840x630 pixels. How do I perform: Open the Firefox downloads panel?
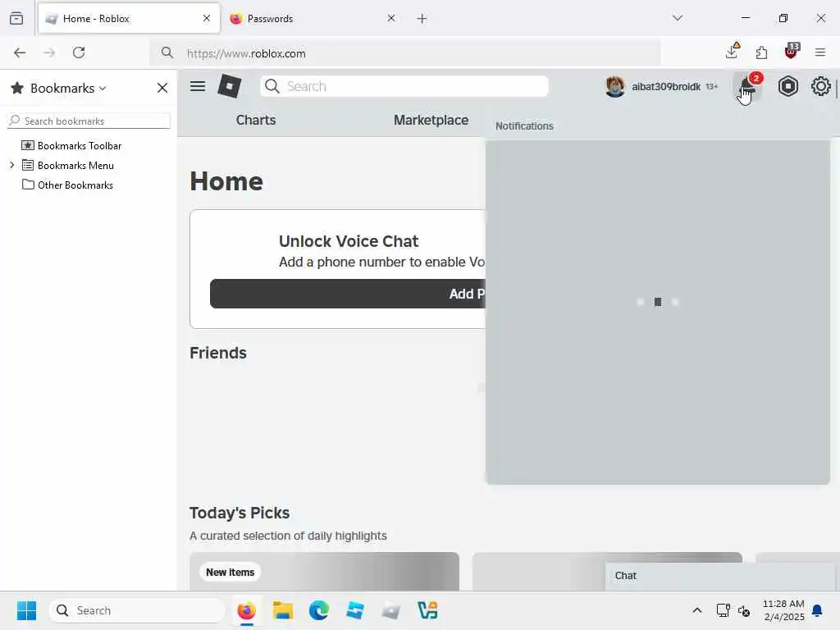pos(732,52)
